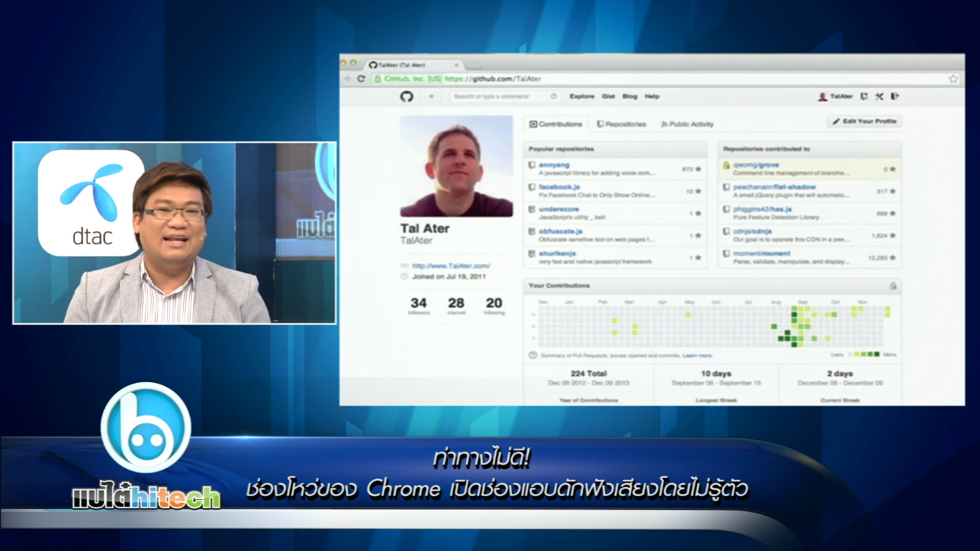Open the Gist link in the header

coord(608,96)
